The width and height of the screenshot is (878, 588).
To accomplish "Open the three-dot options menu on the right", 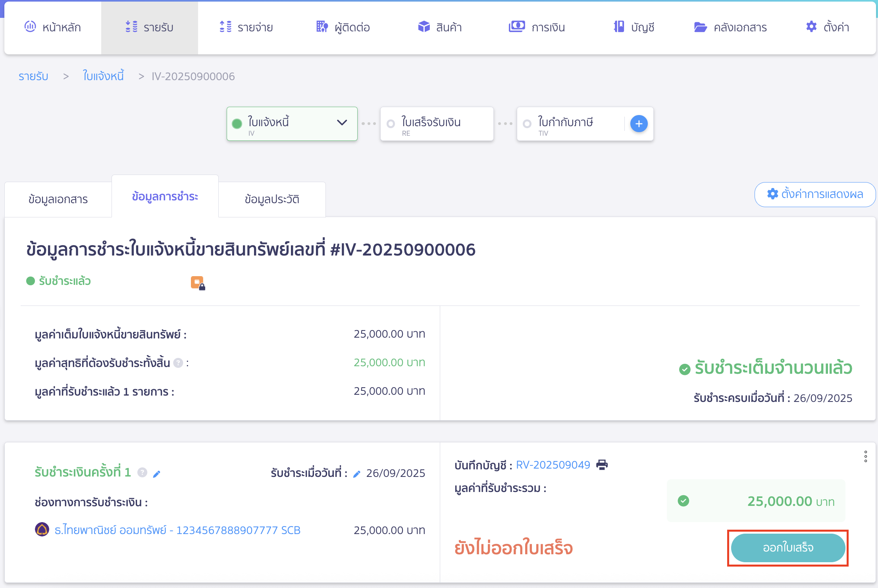I will pos(865,456).
